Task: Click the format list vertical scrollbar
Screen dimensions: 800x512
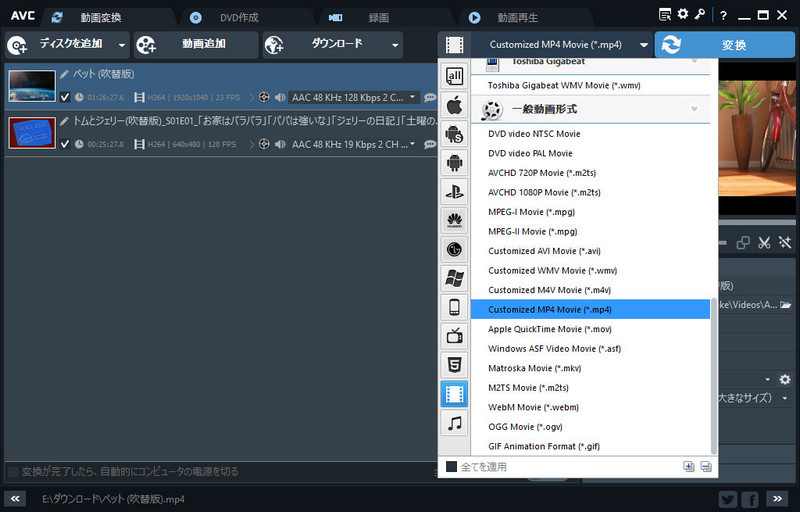Action: point(714,376)
